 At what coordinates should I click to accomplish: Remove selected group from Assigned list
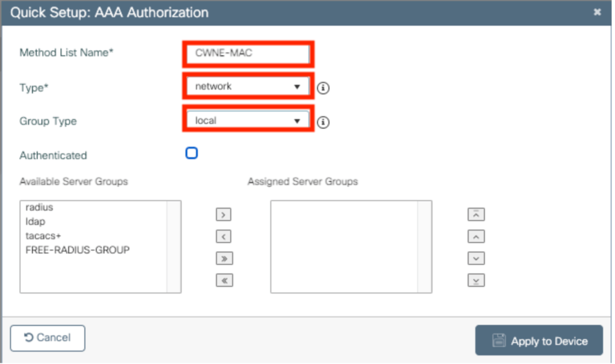(x=224, y=237)
